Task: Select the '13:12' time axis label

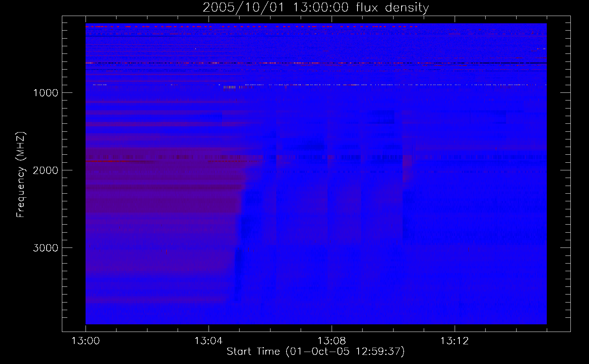Action: coord(455,341)
